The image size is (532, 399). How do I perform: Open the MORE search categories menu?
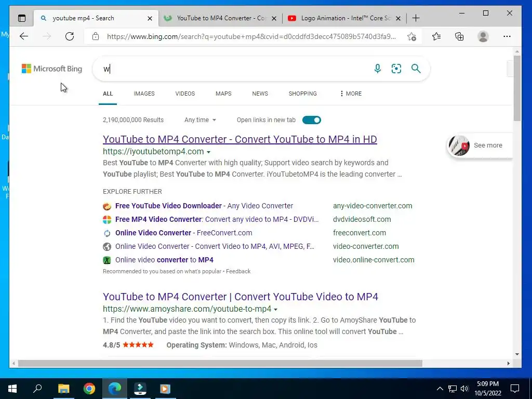tap(351, 94)
